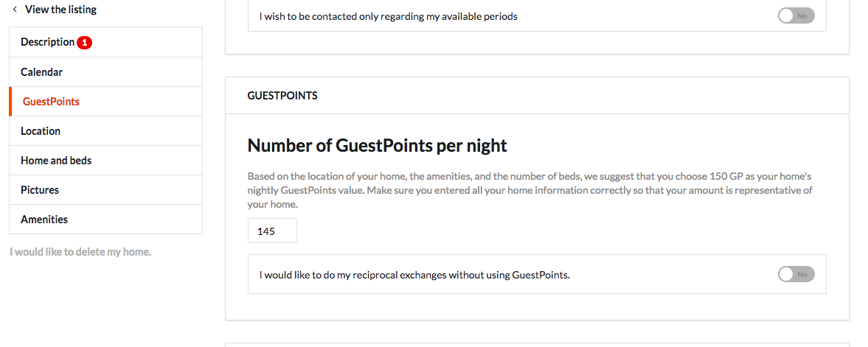Click the 150 GP suggestion paragraph text
The width and height of the screenshot is (868, 347).
point(530,190)
